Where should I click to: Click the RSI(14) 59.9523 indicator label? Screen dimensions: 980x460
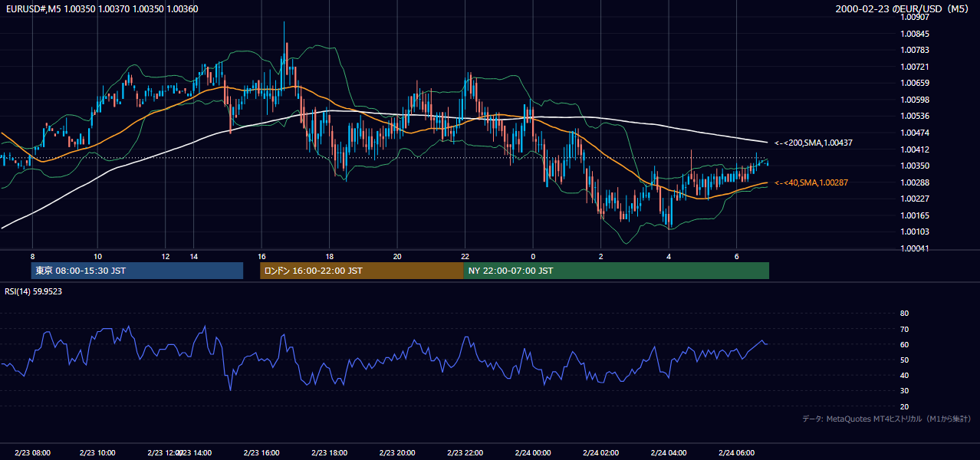[x=34, y=291]
